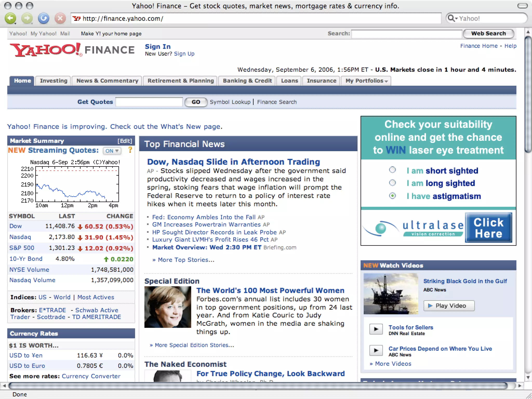The width and height of the screenshot is (532, 399).
Task: Select 'I am long sighted' radio button
Action: 392,183
